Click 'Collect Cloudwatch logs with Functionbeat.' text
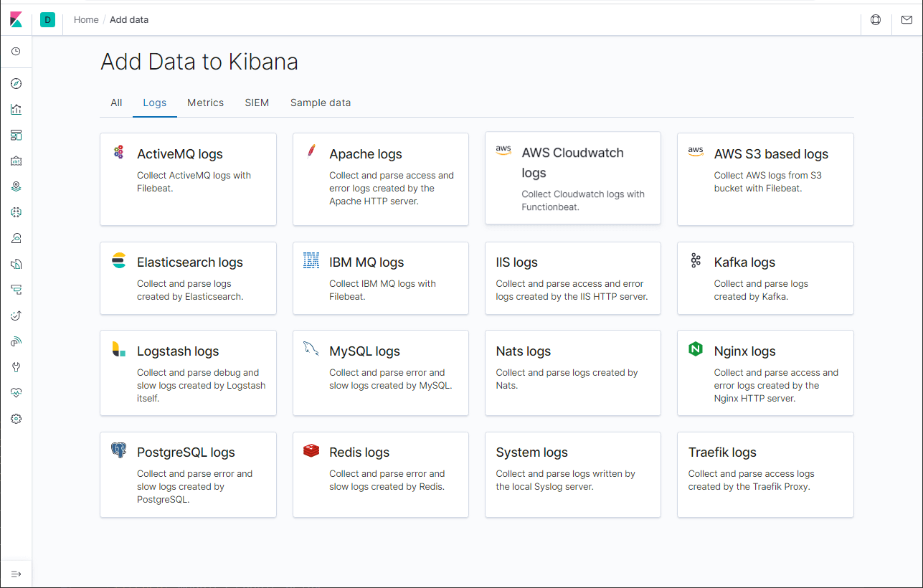This screenshot has width=923, height=588. pos(583,201)
